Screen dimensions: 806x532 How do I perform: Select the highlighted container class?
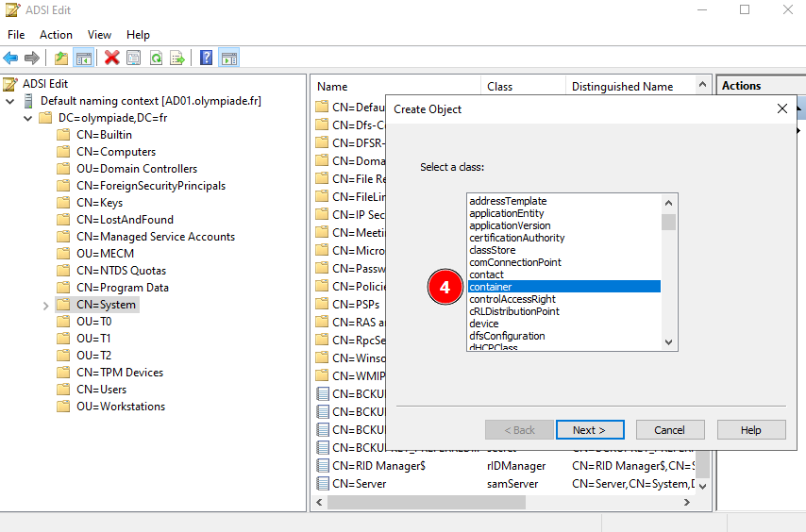click(x=563, y=287)
